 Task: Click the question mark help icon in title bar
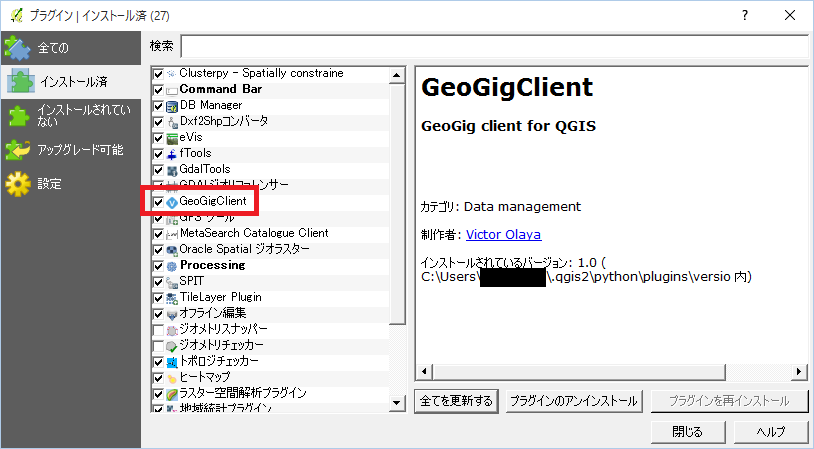point(745,16)
